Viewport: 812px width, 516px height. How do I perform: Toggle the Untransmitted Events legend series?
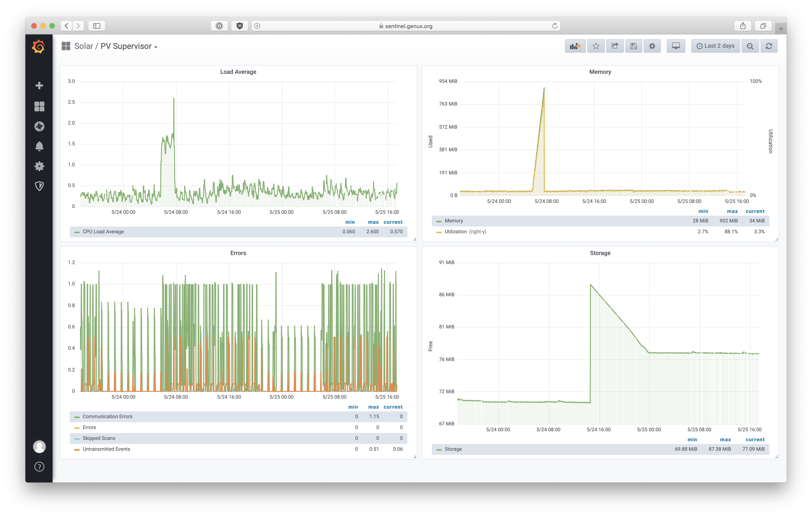[x=106, y=449]
